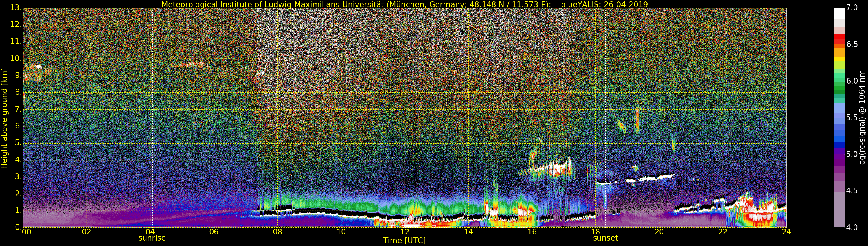Click time axis tick label '20'
The height and width of the screenshot is (246, 868).
click(659, 232)
